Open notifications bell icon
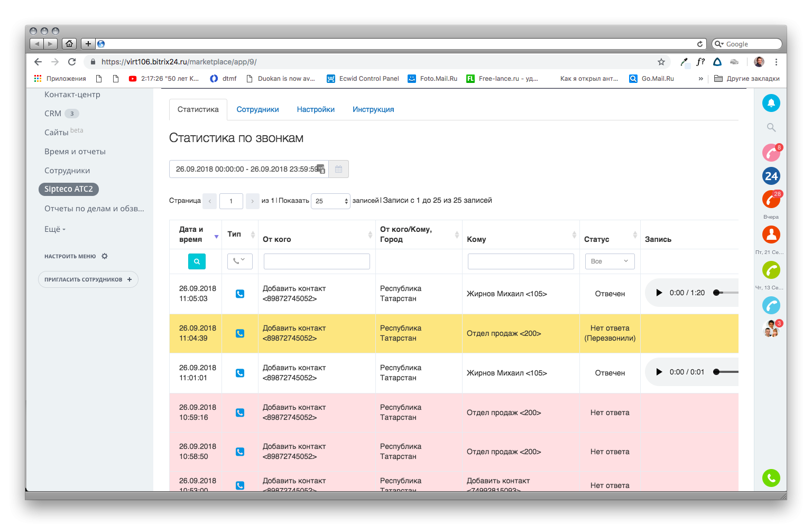Screen dimensions: 812x525 [771, 102]
